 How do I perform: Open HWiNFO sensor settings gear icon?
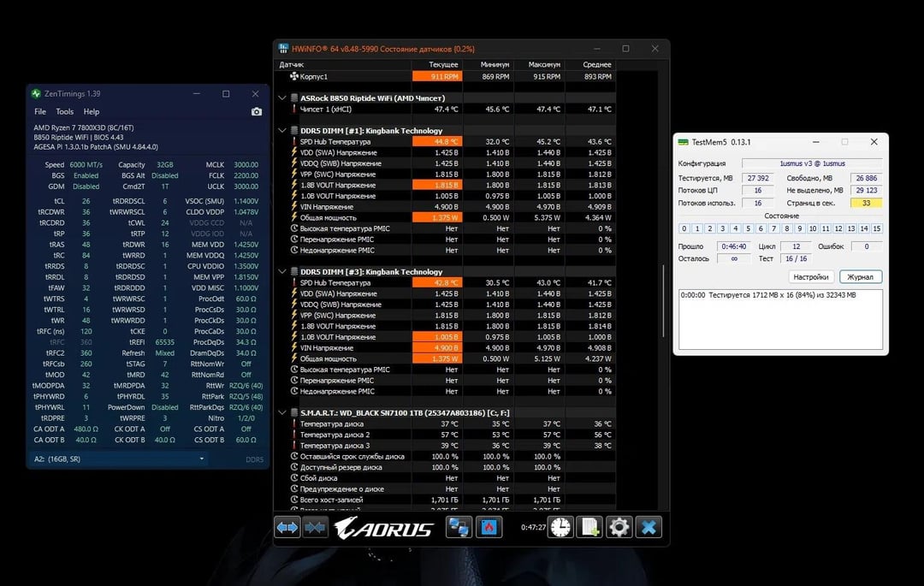click(619, 527)
